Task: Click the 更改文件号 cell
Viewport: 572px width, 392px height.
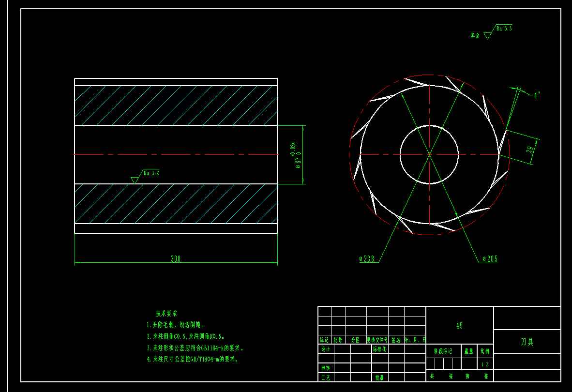Action: 377,340
